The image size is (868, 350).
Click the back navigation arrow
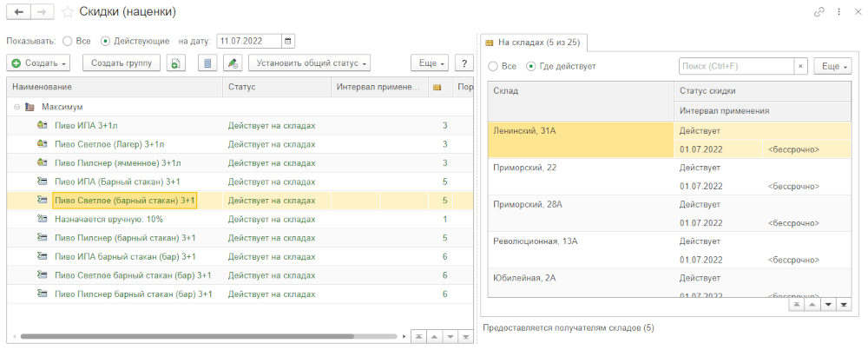tap(18, 12)
